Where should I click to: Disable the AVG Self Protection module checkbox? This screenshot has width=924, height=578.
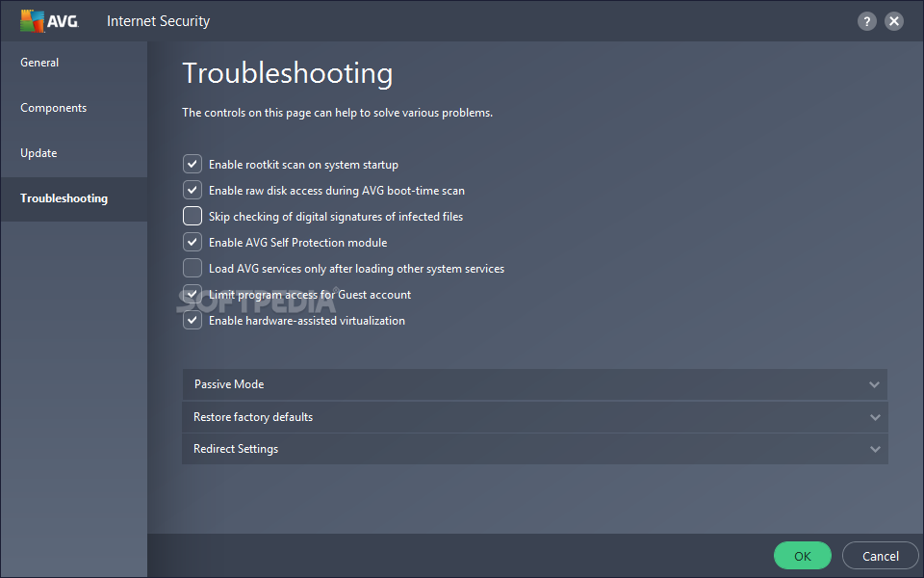click(192, 242)
